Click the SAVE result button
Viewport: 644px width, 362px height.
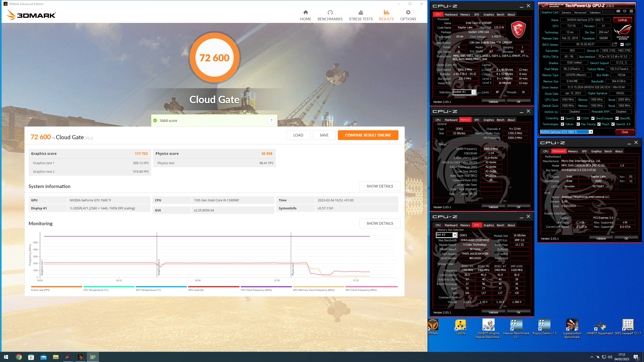[324, 135]
